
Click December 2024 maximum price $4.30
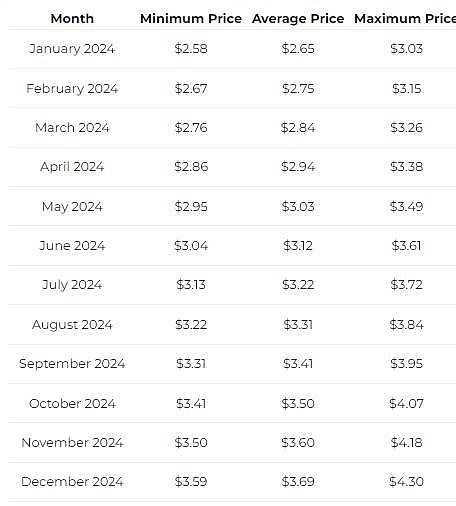407,482
